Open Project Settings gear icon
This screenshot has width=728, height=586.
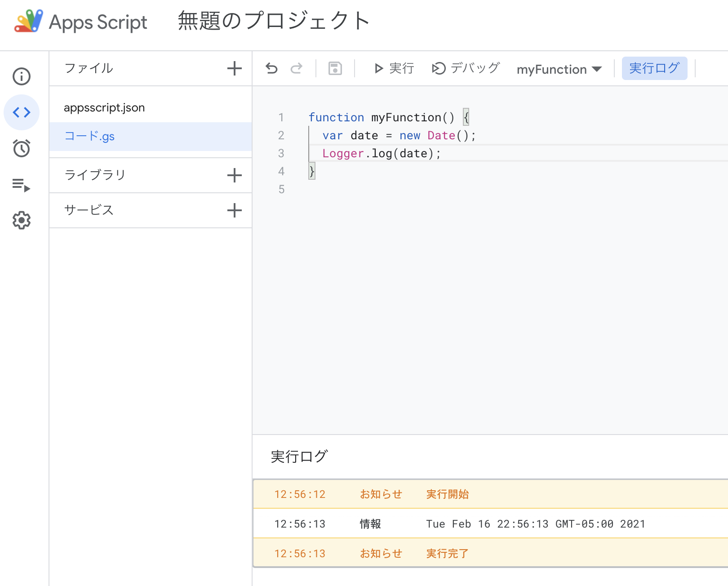22,220
